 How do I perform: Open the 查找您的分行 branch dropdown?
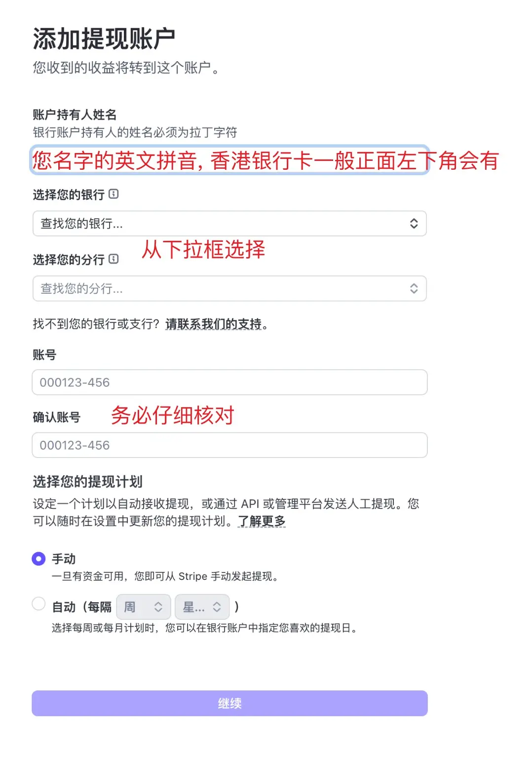[222, 289]
